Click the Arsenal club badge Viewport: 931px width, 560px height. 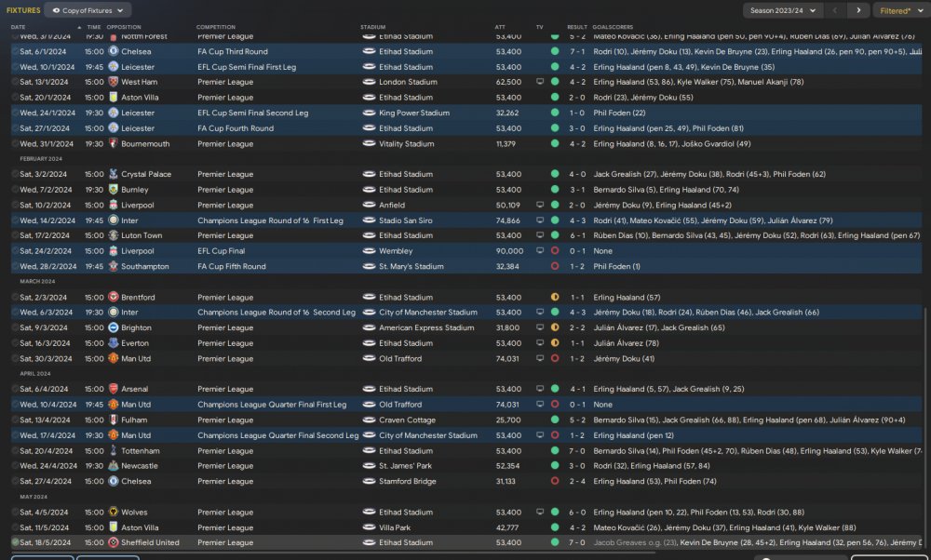tap(113, 389)
